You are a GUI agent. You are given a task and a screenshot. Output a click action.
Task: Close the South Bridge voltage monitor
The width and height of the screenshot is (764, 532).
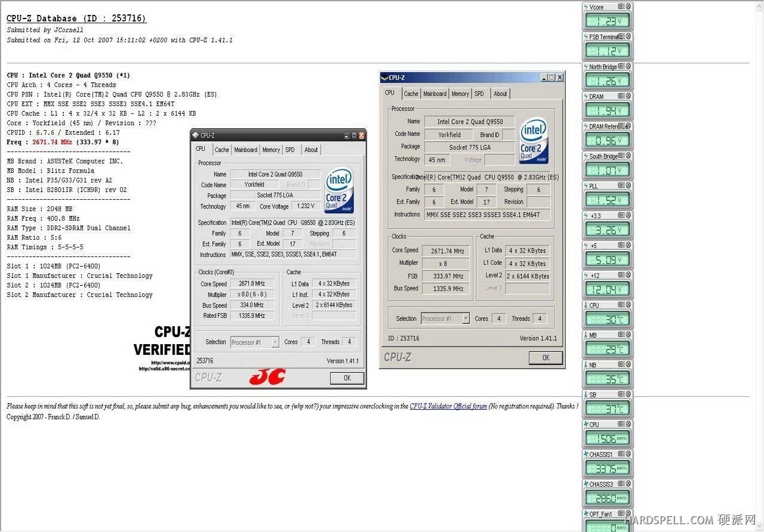click(629, 155)
